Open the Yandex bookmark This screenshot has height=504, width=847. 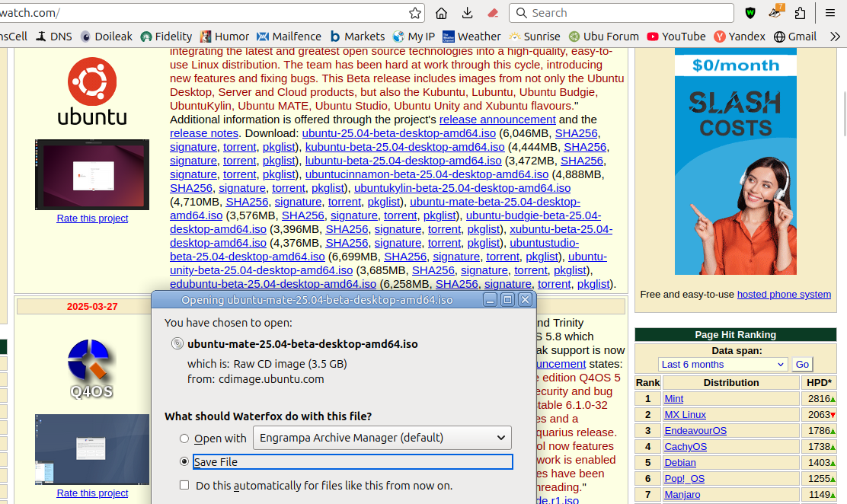(740, 37)
